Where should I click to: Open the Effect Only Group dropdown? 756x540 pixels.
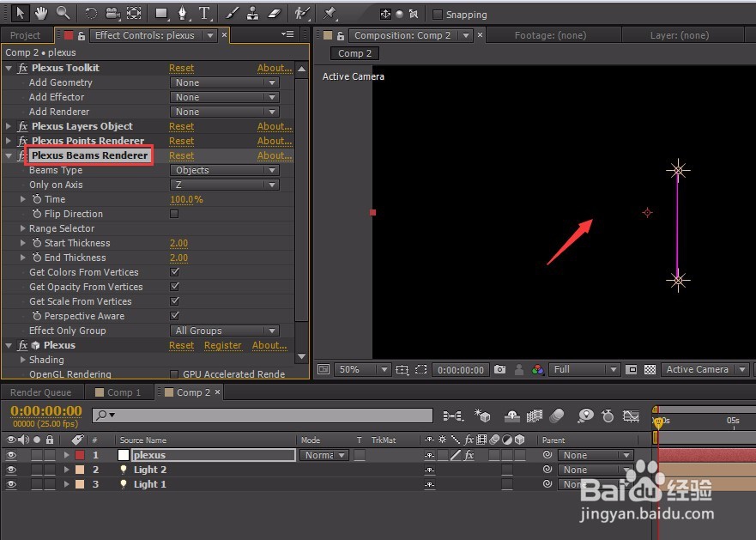[225, 331]
